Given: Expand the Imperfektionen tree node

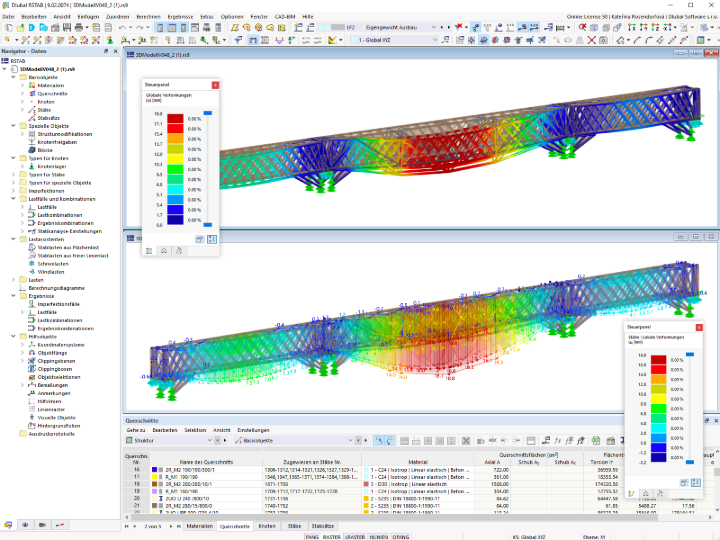Looking at the screenshot, I should [13, 191].
